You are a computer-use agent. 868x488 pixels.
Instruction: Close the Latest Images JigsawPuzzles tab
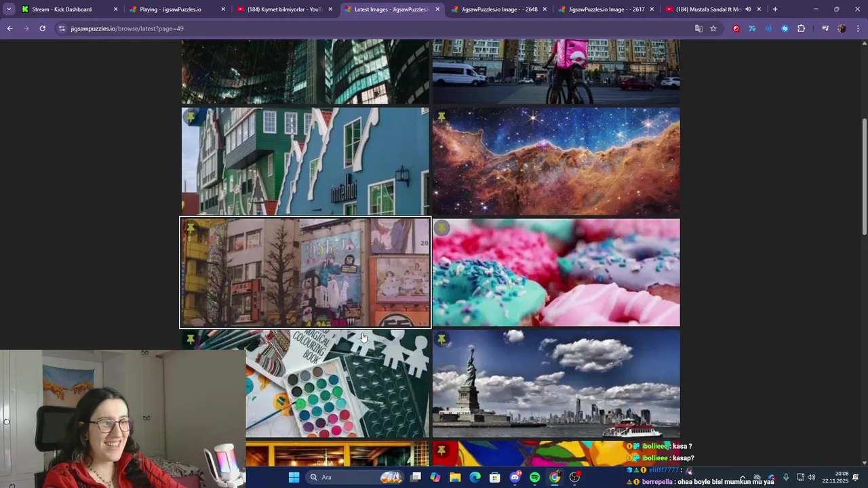coord(437,9)
